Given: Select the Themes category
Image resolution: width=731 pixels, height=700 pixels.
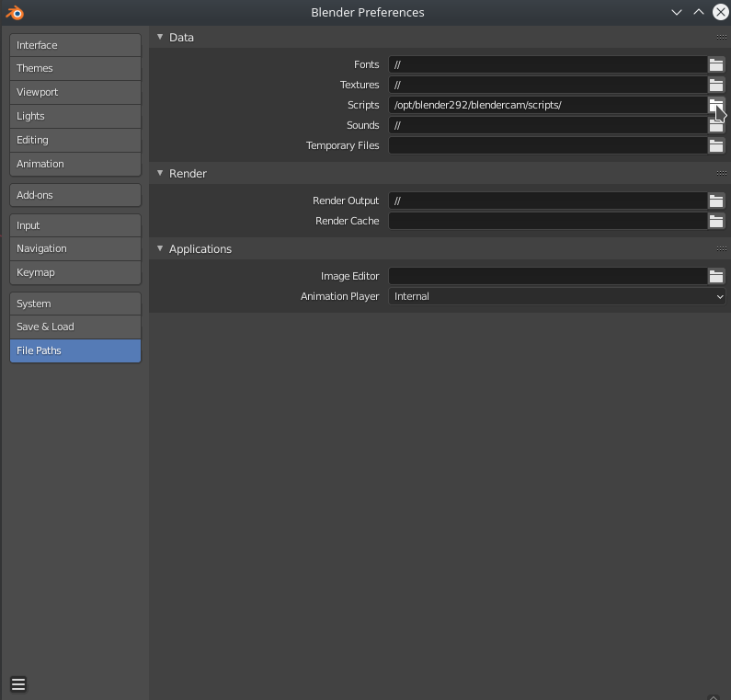Looking at the screenshot, I should 75,68.
